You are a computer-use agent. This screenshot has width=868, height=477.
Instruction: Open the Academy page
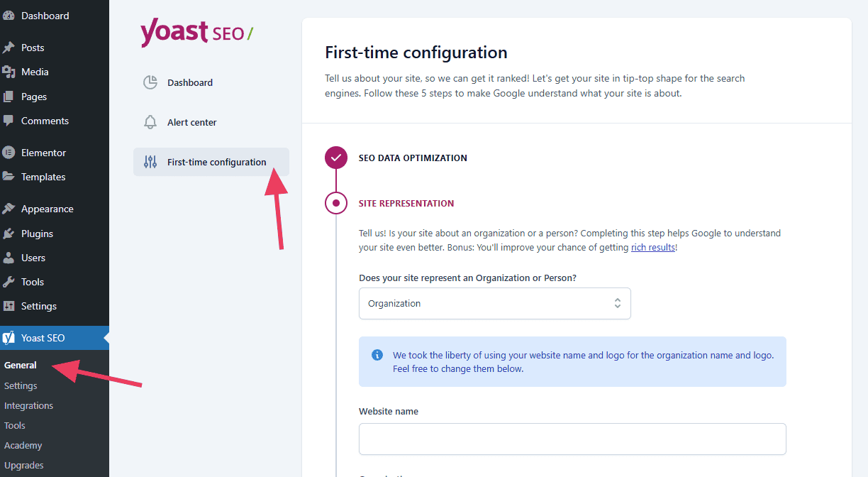(x=23, y=445)
